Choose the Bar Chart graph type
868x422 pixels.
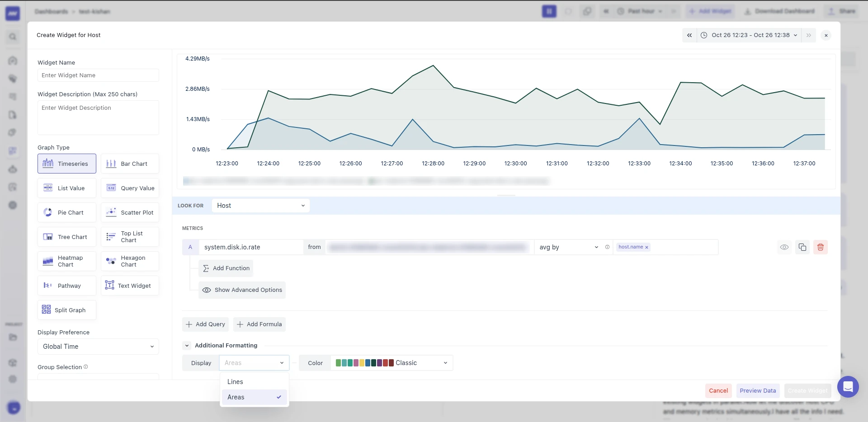(x=130, y=164)
